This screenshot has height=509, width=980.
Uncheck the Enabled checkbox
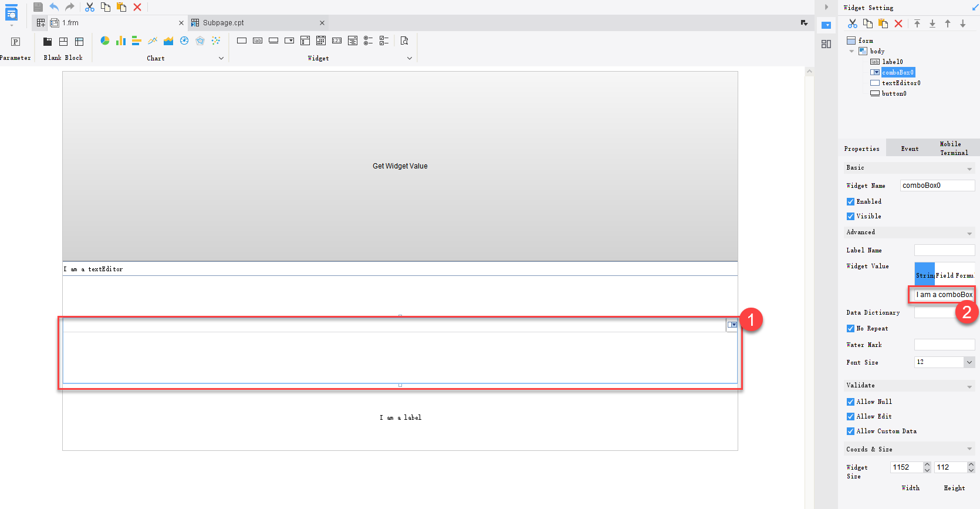pyautogui.click(x=850, y=201)
